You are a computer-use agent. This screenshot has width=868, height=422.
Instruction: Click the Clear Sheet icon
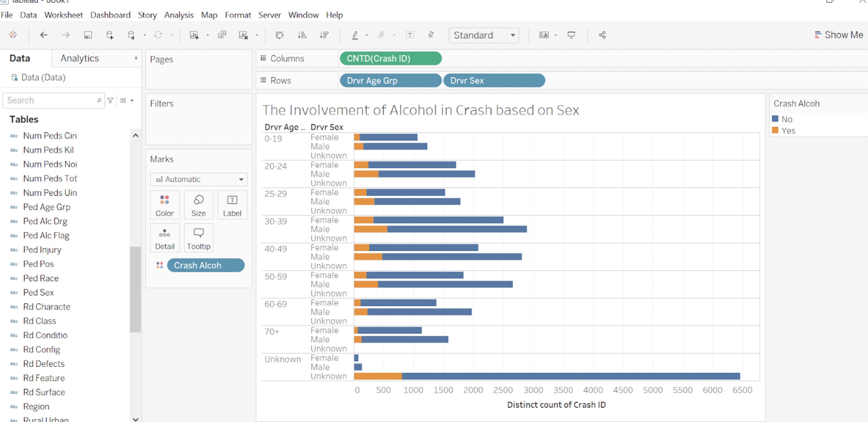[244, 35]
